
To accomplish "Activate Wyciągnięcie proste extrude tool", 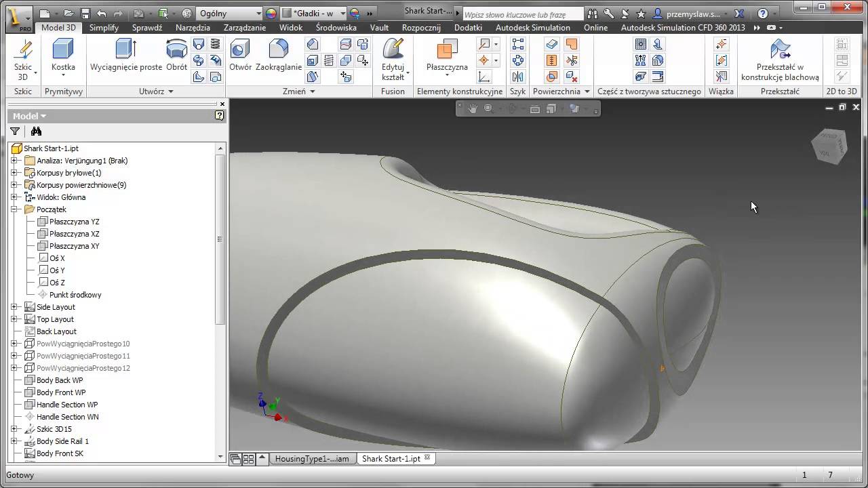I will (126, 56).
